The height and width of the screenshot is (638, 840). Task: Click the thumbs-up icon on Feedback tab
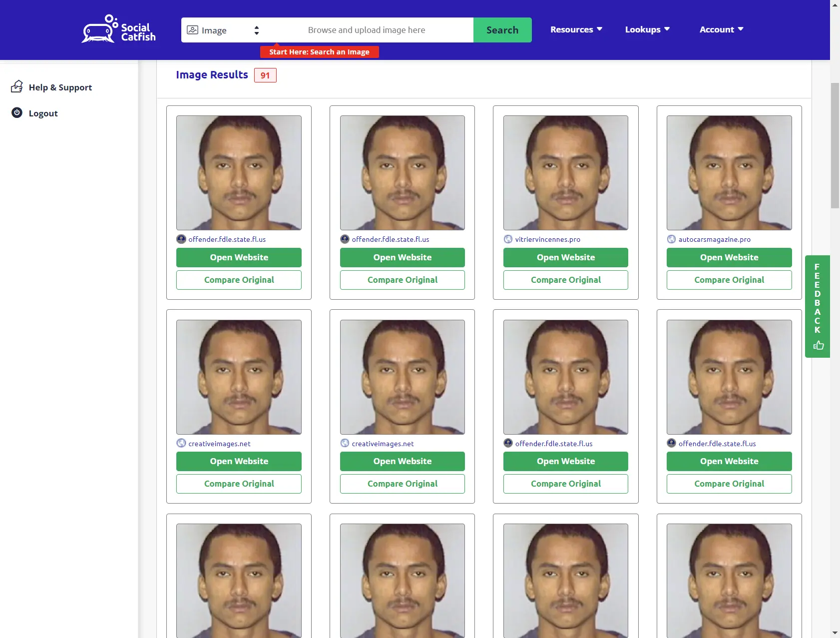[818, 345]
